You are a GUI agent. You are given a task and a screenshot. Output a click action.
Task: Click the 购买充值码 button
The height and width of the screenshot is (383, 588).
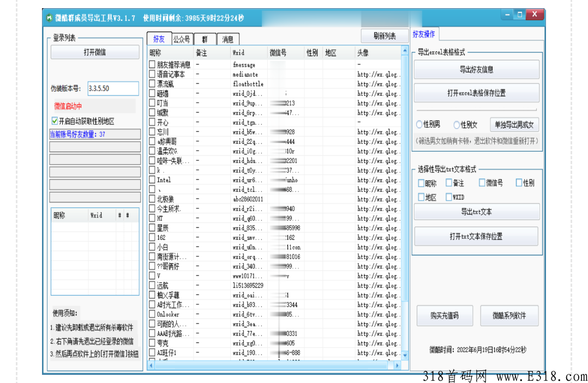tap(445, 315)
